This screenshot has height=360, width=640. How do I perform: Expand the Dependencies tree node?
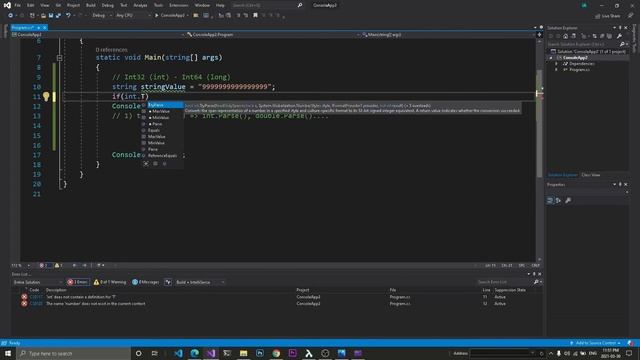556,64
